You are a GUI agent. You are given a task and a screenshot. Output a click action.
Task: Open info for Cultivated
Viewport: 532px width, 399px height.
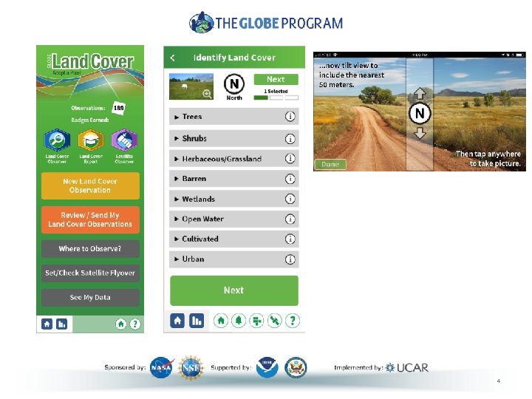point(290,239)
